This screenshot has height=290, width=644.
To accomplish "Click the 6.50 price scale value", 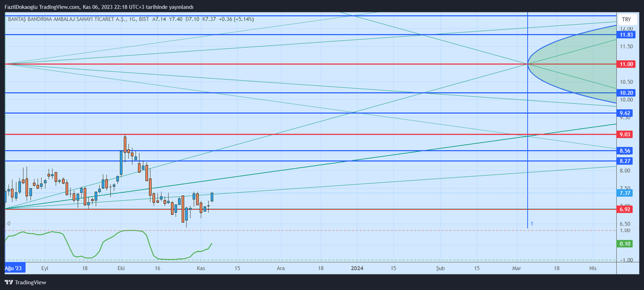I will click(x=624, y=224).
